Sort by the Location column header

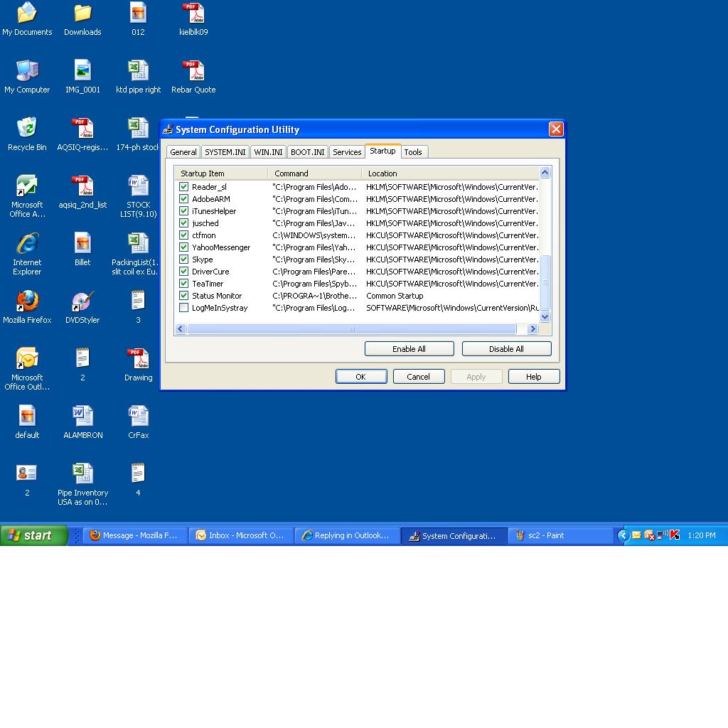[450, 173]
